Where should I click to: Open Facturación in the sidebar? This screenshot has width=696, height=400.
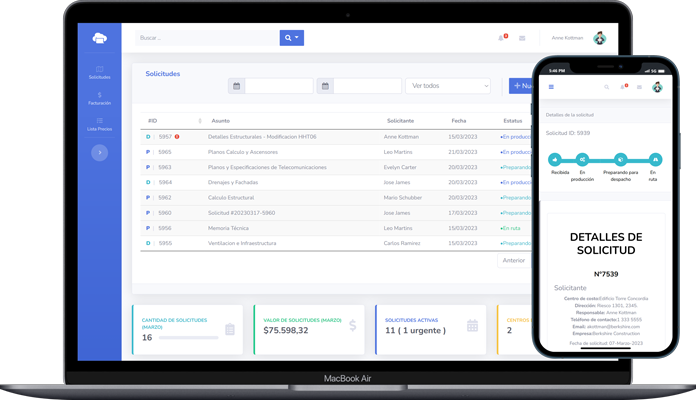[x=99, y=99]
